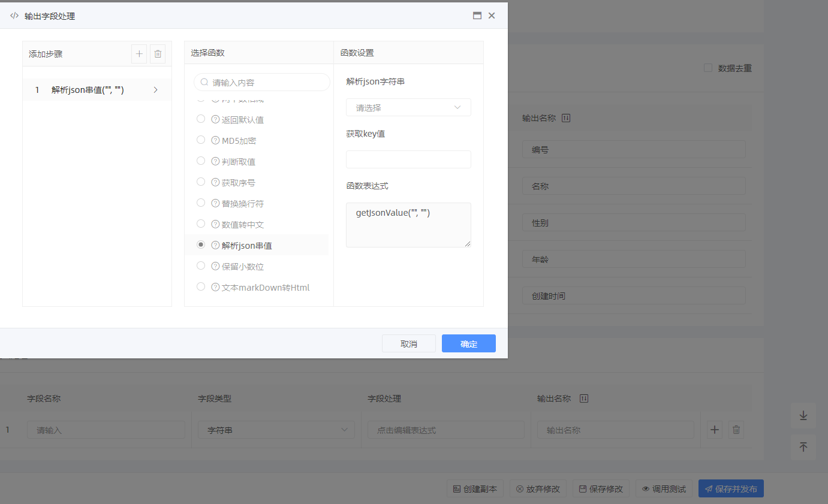Click the 确定 button

[x=468, y=343]
